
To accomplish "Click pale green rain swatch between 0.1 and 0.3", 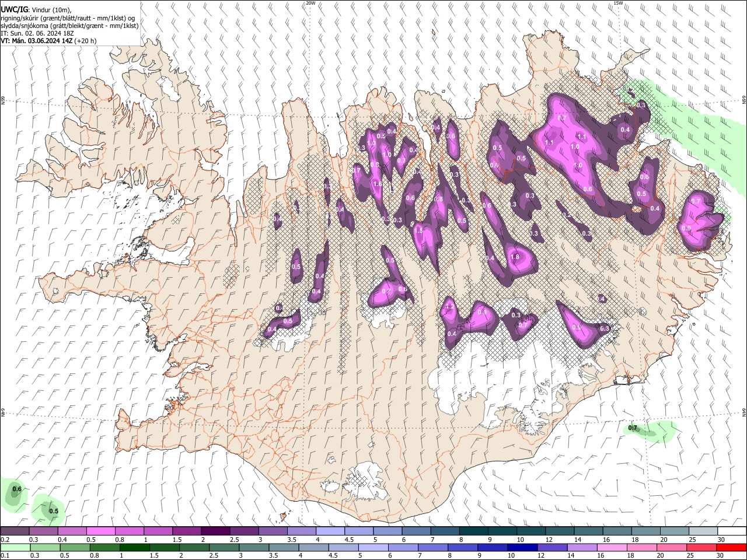I will (15, 548).
